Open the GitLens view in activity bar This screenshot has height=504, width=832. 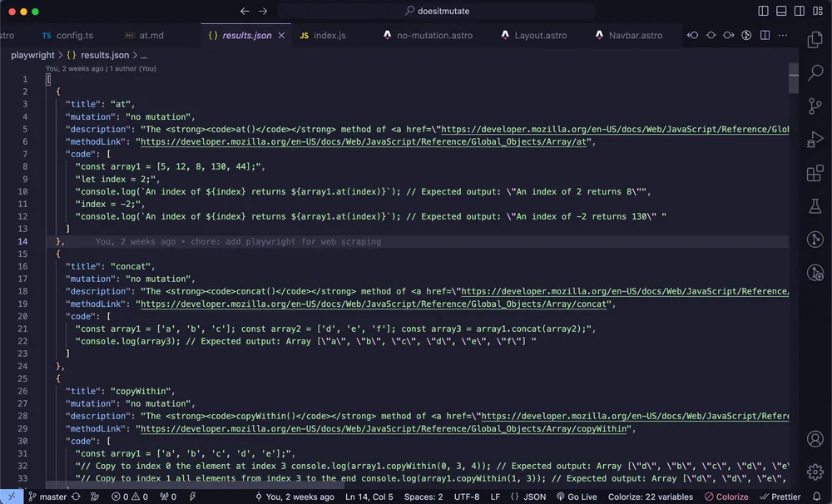(x=815, y=240)
